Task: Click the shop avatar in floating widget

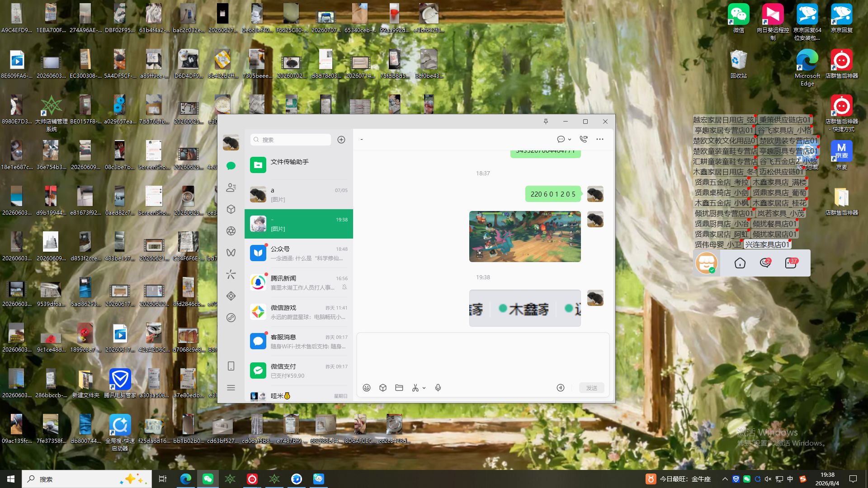Action: (x=707, y=263)
